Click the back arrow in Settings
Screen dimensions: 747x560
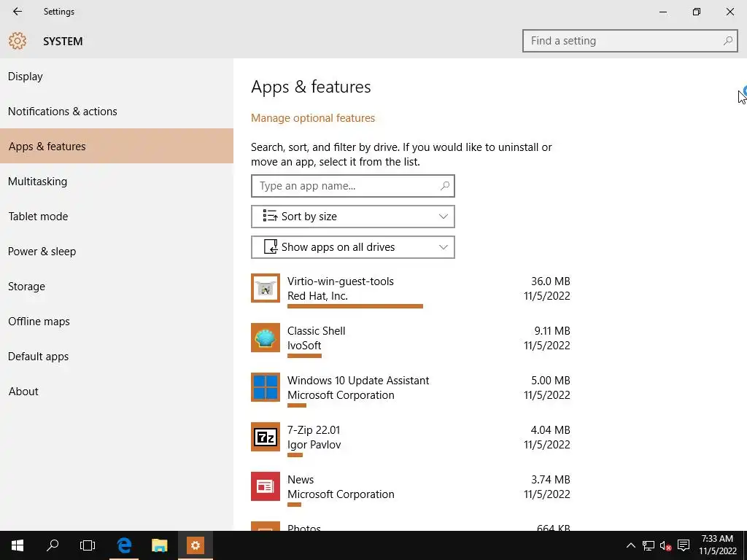(18, 12)
